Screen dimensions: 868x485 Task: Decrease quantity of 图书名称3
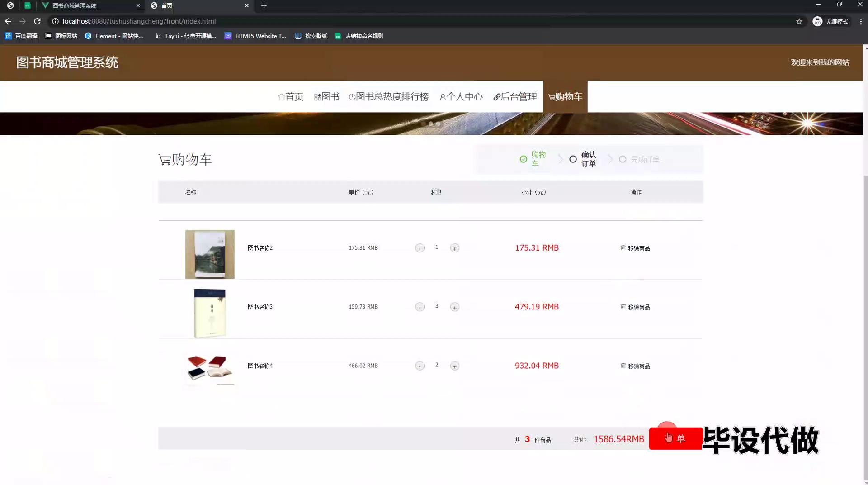click(420, 307)
